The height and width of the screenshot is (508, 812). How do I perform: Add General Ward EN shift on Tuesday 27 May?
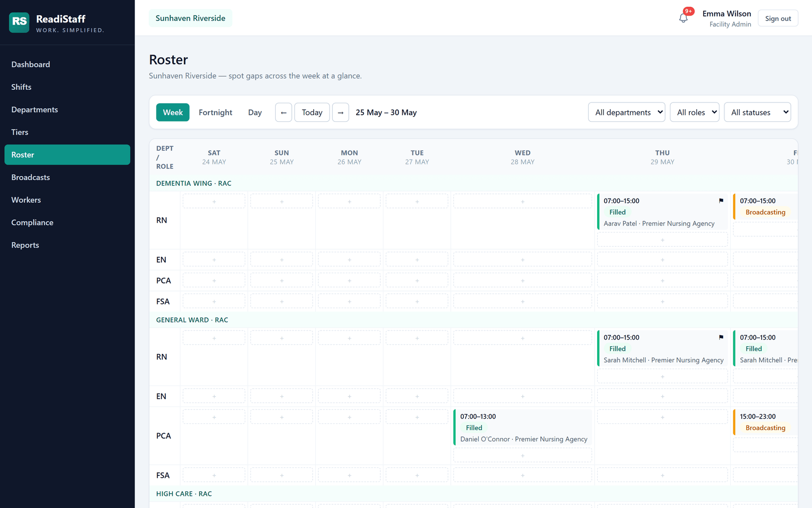(417, 396)
